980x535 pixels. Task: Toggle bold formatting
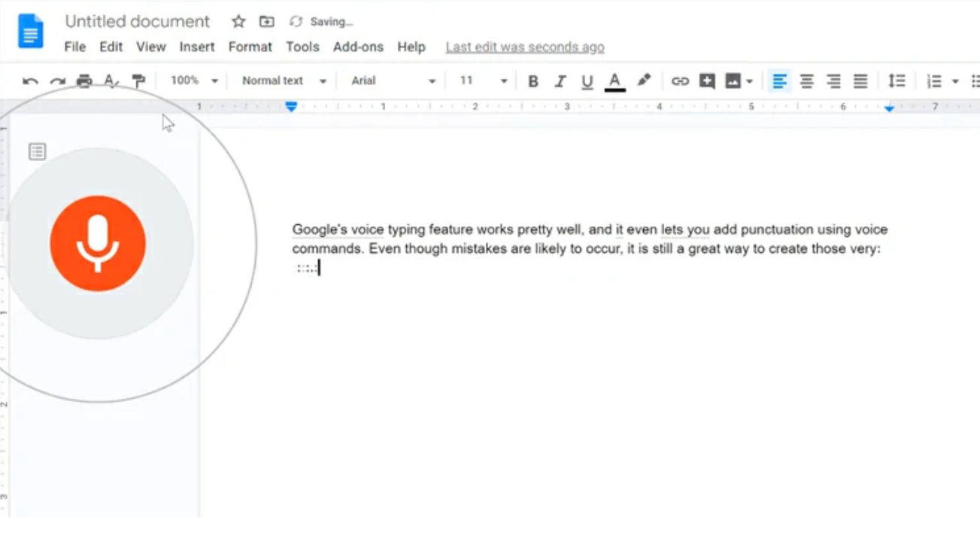533,81
